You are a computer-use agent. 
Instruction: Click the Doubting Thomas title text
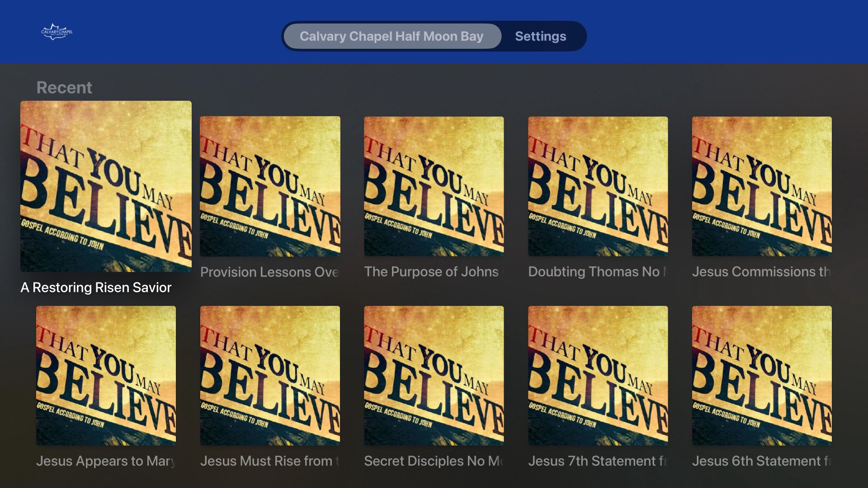click(598, 272)
